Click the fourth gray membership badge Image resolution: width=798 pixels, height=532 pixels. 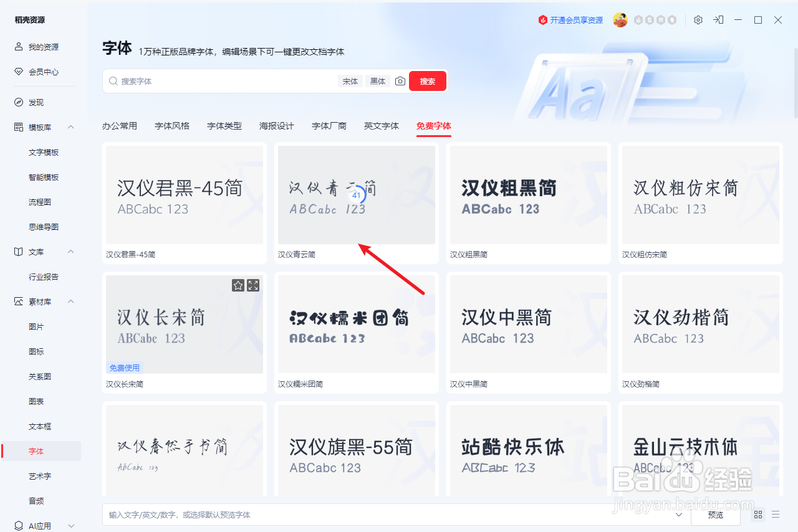[x=672, y=20]
